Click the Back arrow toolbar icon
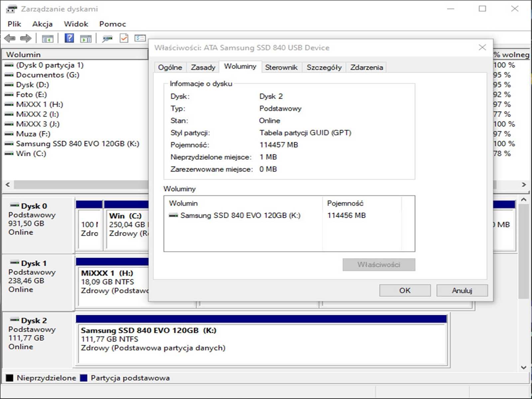Viewport: 532px width, 399px height. coord(10,39)
